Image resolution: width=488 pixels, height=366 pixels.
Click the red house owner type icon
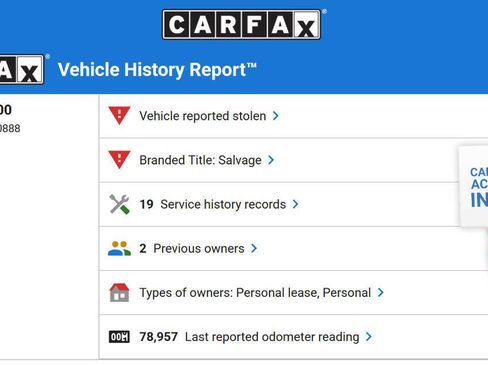pyautogui.click(x=119, y=293)
